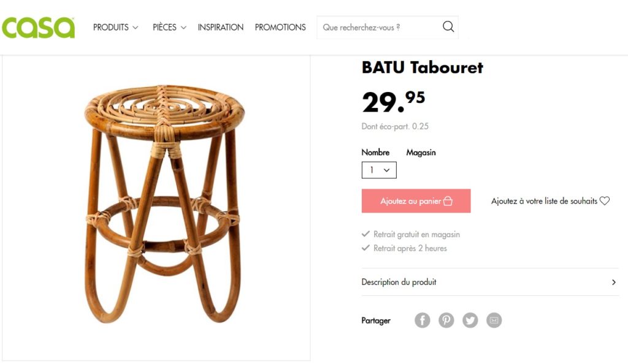Expand the PIÈCES menu chevron
This screenshot has width=628, height=364.
(x=183, y=28)
